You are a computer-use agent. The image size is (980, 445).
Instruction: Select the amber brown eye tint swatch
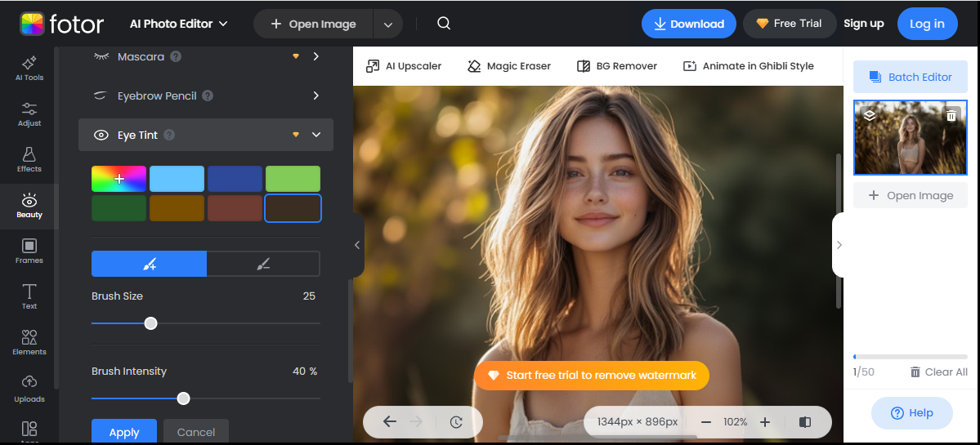(177, 208)
